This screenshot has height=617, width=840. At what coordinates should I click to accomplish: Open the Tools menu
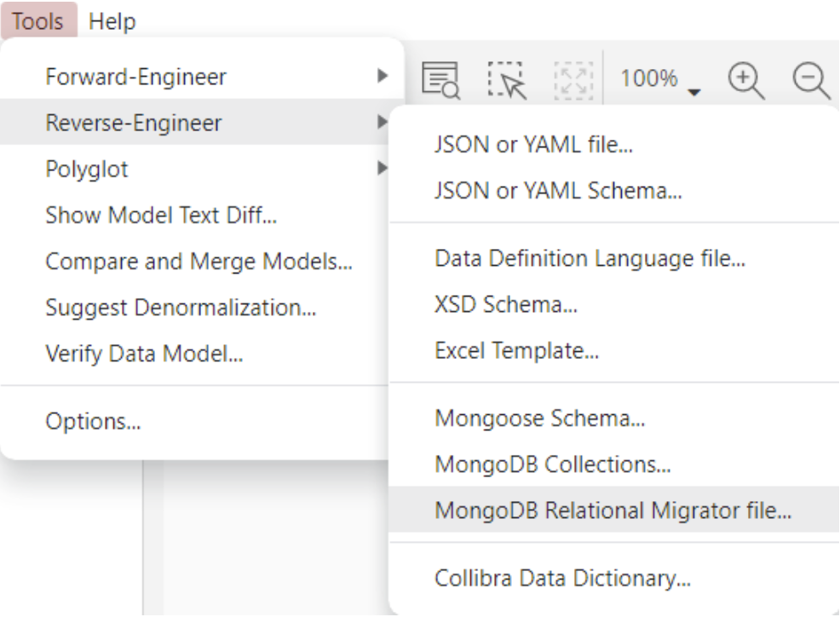pyautogui.click(x=37, y=21)
